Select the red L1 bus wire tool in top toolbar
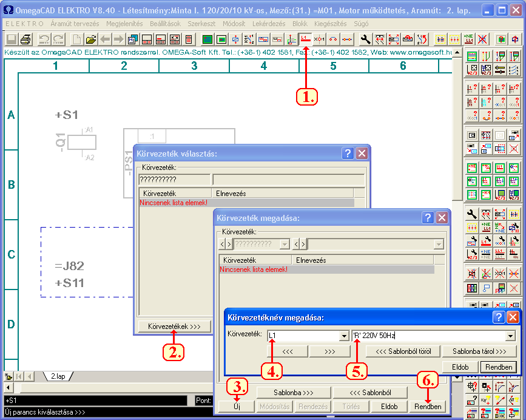The image size is (526, 420). tap(305, 39)
